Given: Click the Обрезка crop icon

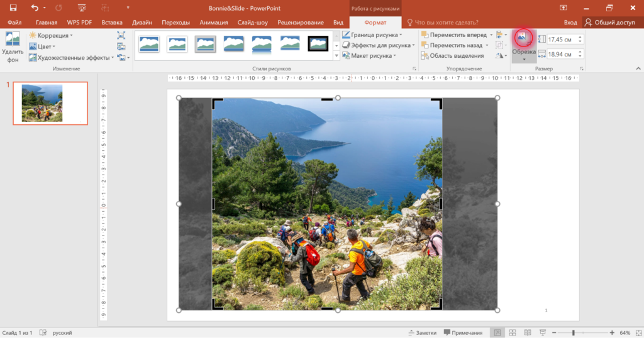Looking at the screenshot, I should coord(523,38).
